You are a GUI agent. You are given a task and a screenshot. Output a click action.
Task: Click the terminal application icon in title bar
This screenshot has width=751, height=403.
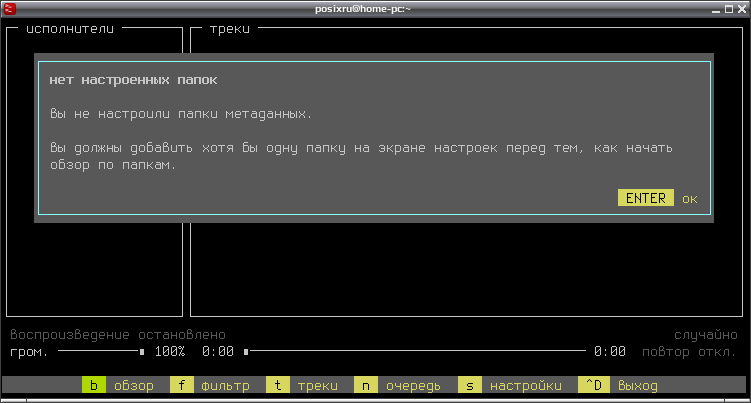click(x=9, y=9)
